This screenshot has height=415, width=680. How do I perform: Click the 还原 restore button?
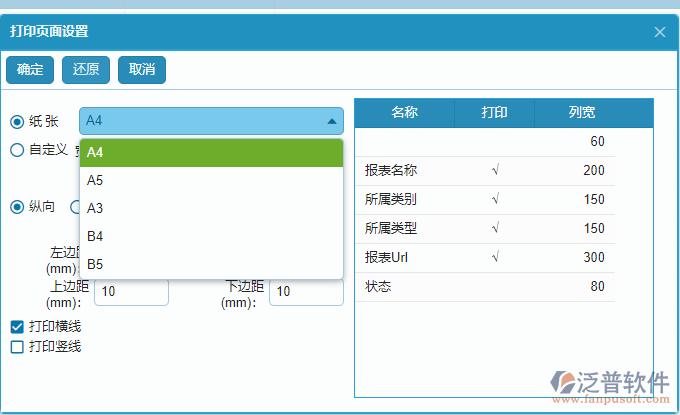pyautogui.click(x=86, y=70)
